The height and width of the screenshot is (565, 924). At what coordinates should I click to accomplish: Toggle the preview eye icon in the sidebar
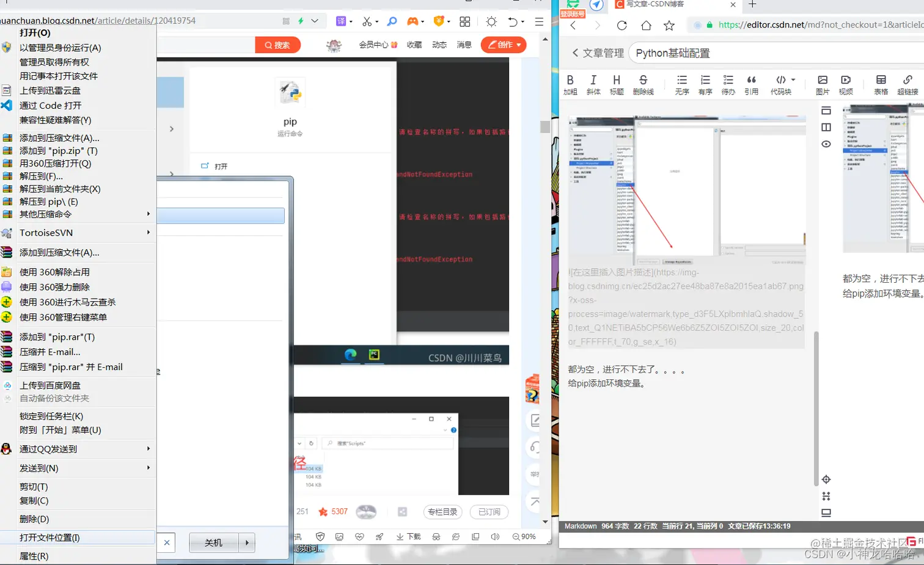(827, 144)
